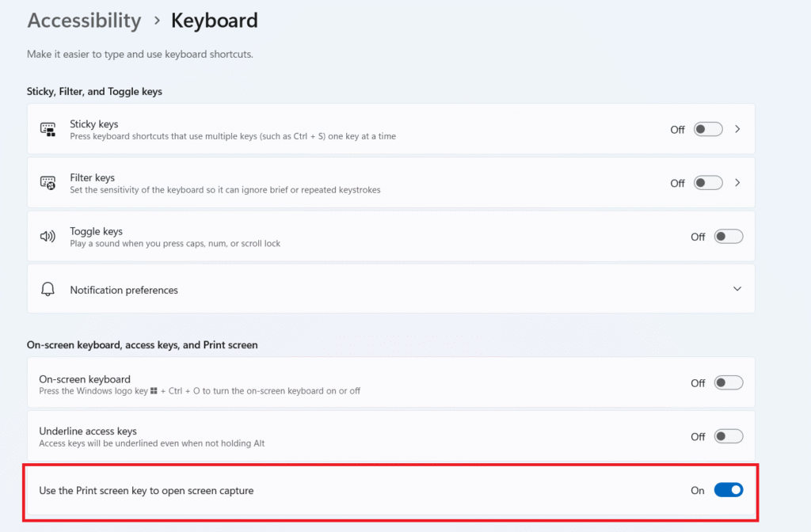Enable the Sticky keys switch
The image size is (811, 532).
708,129
